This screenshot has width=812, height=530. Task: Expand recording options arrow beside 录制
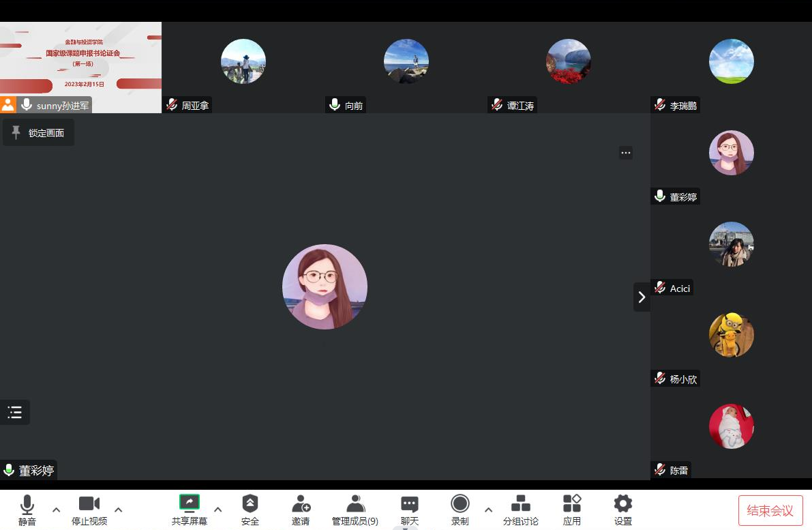click(488, 510)
